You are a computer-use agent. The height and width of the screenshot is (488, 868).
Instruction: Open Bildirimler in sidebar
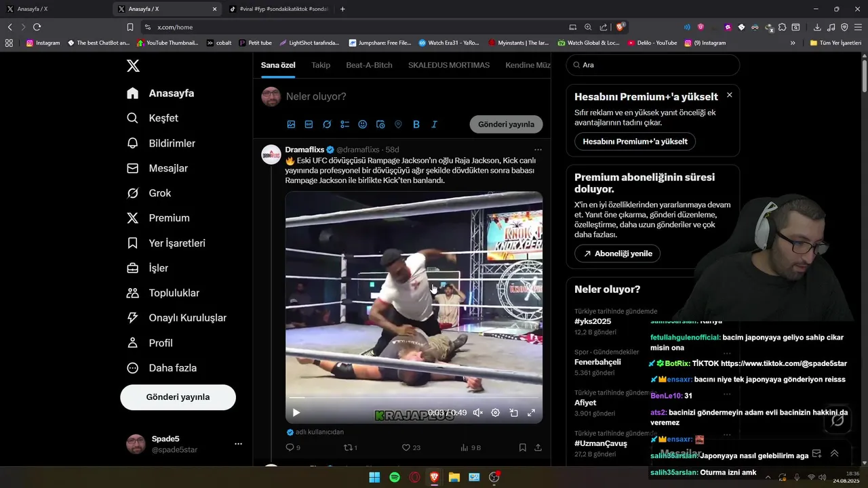click(x=161, y=143)
